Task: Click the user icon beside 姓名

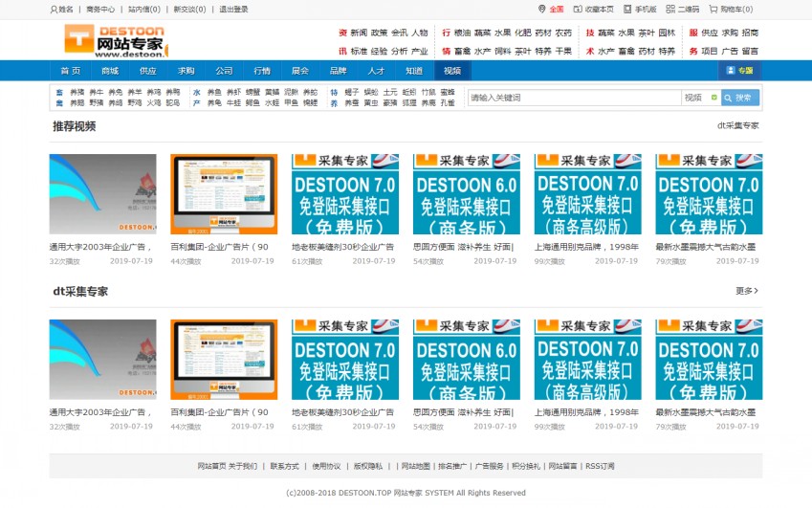Action: (x=54, y=10)
